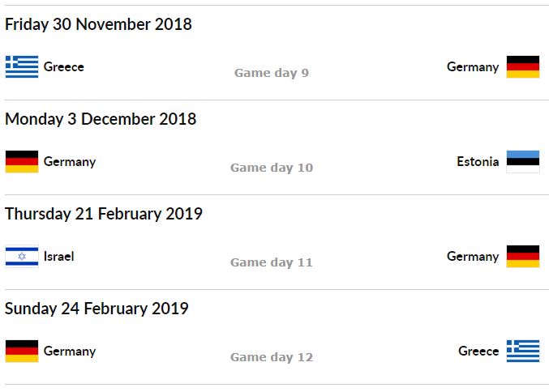Click the Germany flag in Game day 11 row
549x392 pixels.
click(x=523, y=256)
